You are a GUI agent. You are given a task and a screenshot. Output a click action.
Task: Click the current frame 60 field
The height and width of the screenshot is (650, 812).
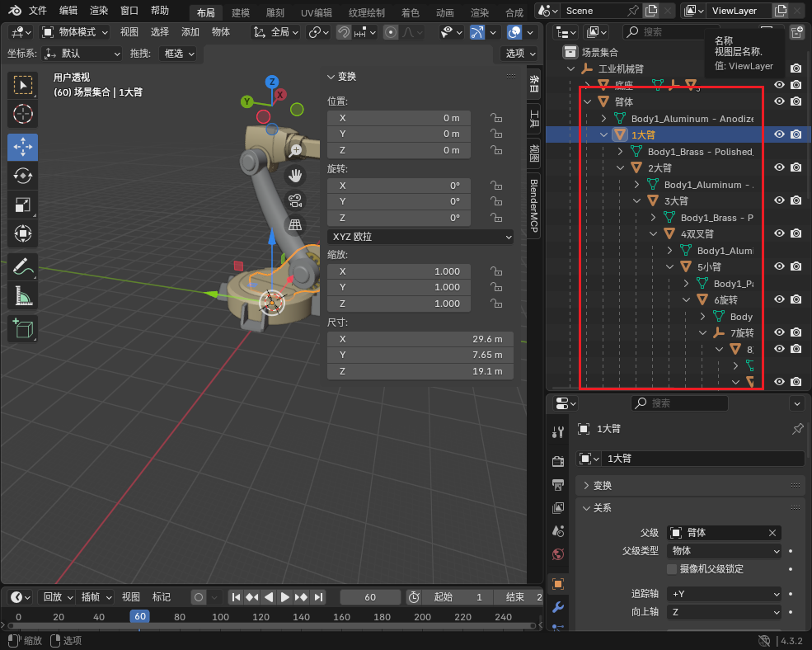[370, 597]
